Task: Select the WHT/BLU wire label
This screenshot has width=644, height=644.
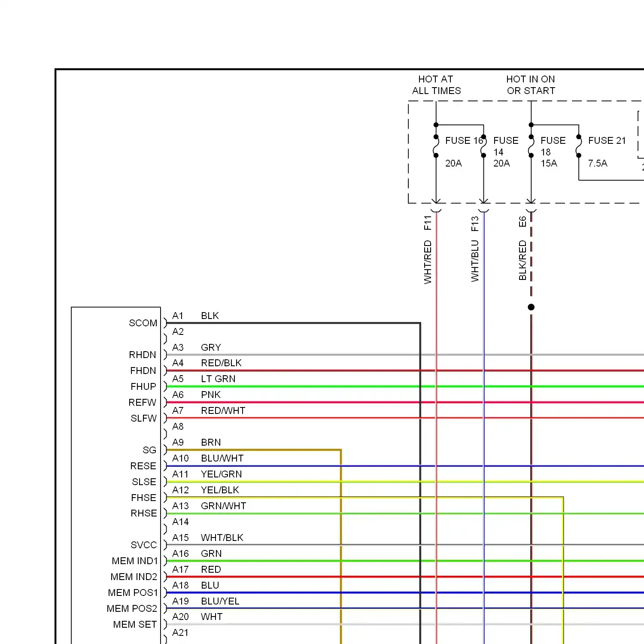Action: tap(475, 261)
